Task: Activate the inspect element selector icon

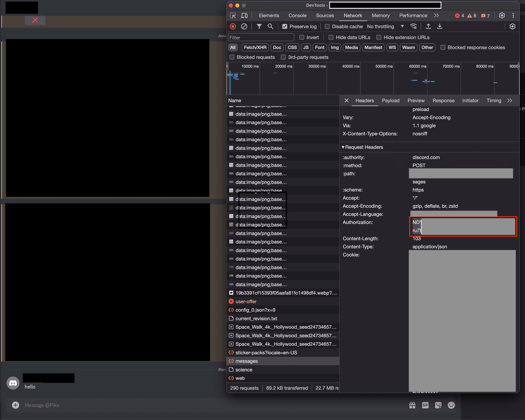Action: click(233, 15)
